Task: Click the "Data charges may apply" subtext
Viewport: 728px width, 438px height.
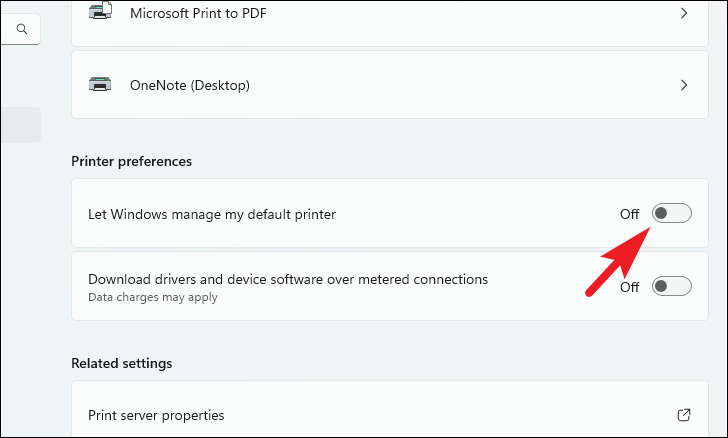Action: (x=152, y=297)
